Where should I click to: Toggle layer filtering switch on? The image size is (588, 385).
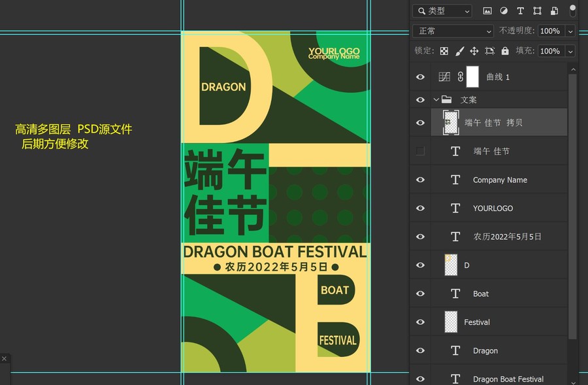coord(572,11)
